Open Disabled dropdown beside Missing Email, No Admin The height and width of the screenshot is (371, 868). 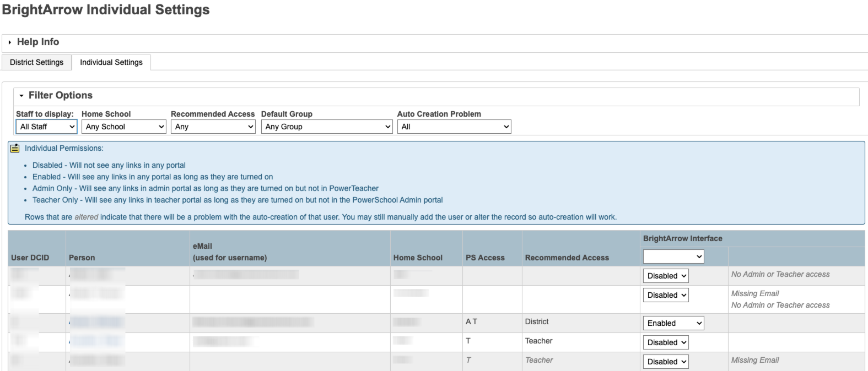click(x=666, y=295)
